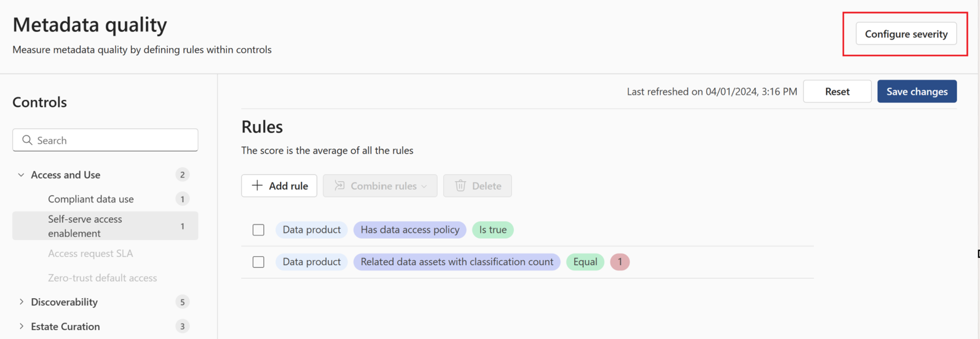Expand the Discoverability group
980x339 pixels.
[x=21, y=302]
